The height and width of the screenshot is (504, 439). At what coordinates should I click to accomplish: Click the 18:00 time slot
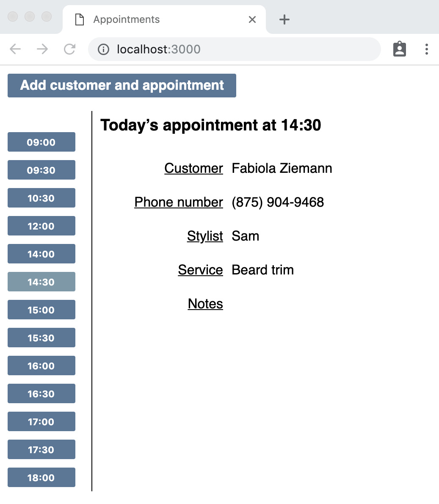coord(41,477)
